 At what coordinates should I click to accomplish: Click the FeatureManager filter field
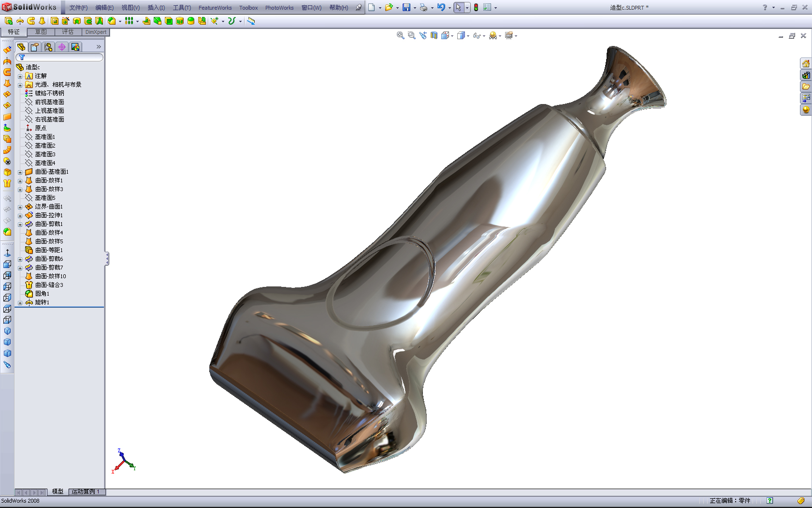(x=59, y=57)
